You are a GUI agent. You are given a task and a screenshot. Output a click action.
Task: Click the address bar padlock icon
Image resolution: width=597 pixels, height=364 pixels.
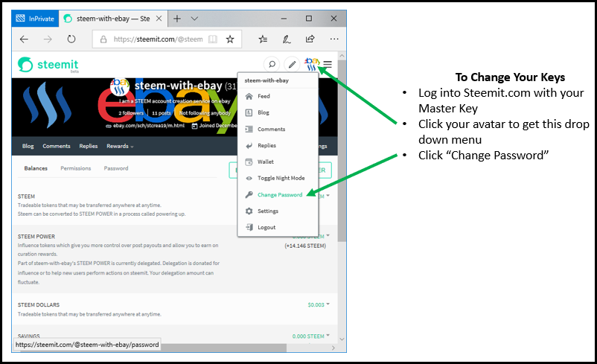click(103, 39)
